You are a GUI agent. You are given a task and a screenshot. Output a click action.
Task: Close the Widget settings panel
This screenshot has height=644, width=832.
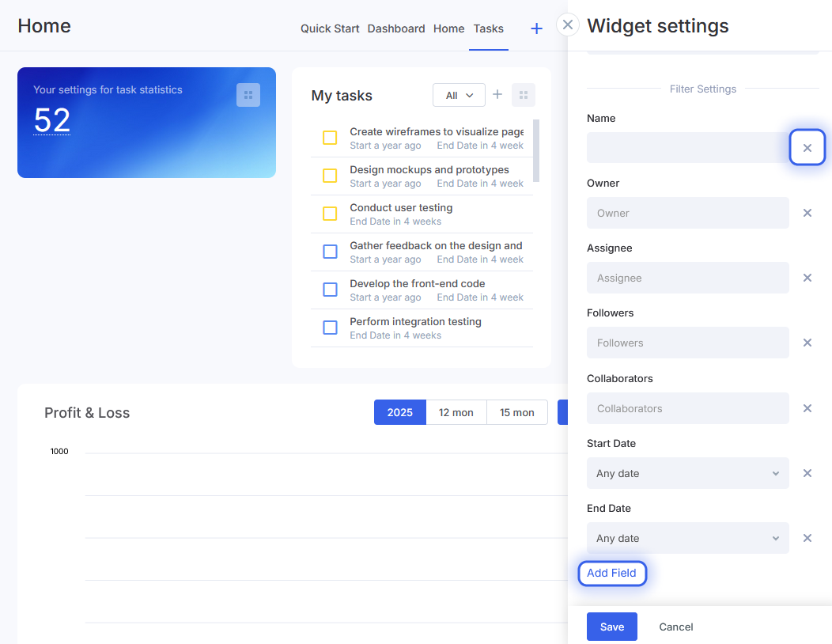(567, 25)
